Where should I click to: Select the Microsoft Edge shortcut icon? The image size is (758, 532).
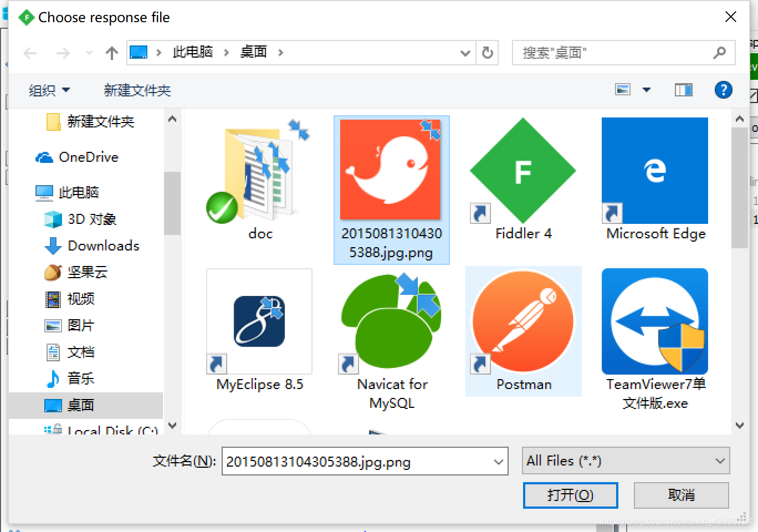[655, 171]
